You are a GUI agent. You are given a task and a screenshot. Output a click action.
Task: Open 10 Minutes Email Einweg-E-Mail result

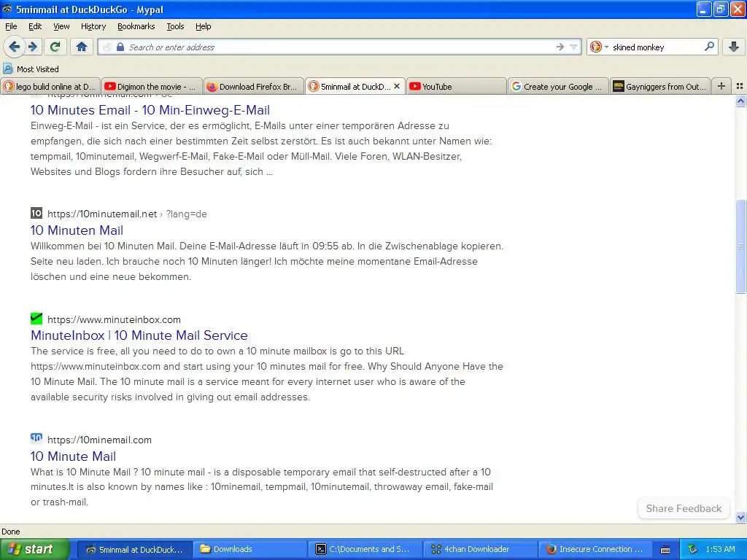[x=150, y=110]
